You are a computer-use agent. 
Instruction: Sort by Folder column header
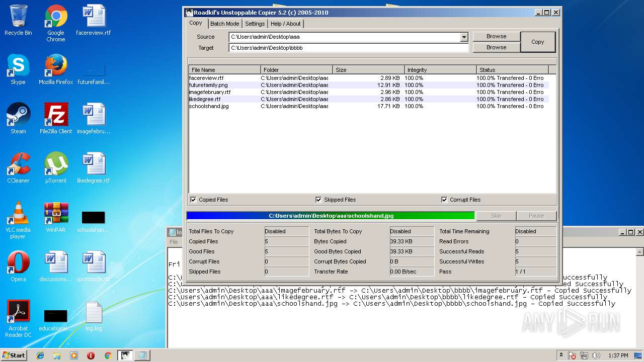click(296, 70)
